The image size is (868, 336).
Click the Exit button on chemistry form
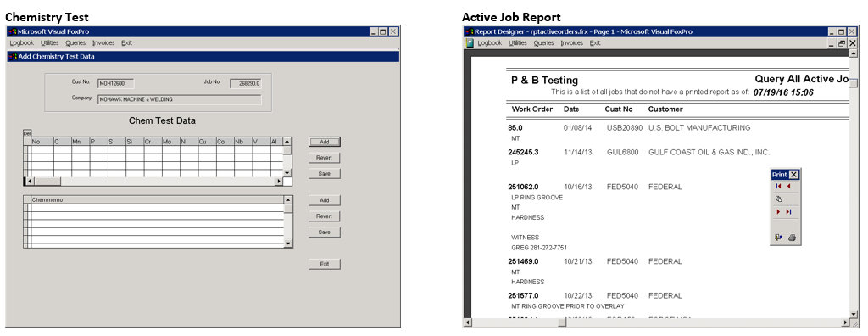(x=325, y=264)
